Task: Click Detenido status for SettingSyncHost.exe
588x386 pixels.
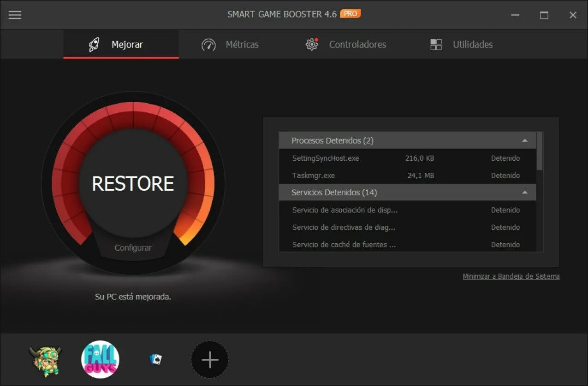Action: (x=505, y=158)
